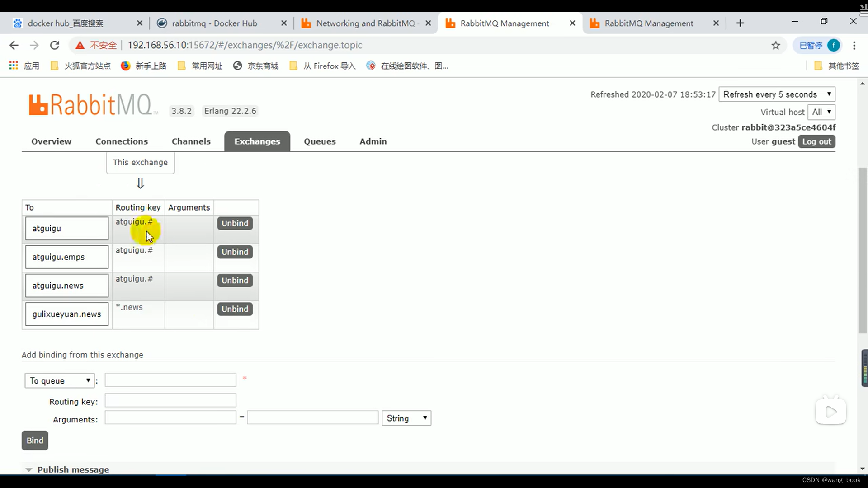Open the 其他书签 folder
Screen dimensions: 868x488
[x=837, y=66]
